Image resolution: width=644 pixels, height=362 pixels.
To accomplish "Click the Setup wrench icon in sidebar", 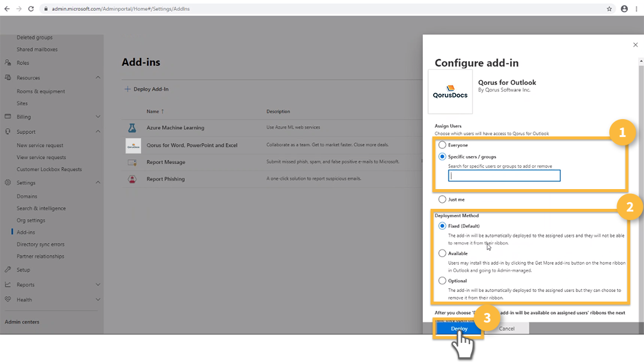I will 8,269.
